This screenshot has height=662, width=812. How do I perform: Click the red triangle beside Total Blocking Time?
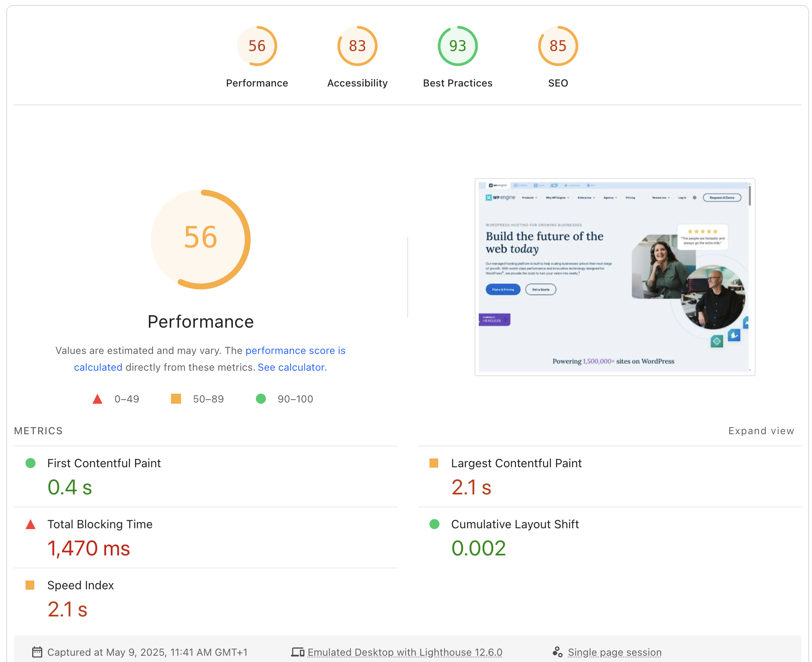click(31, 524)
